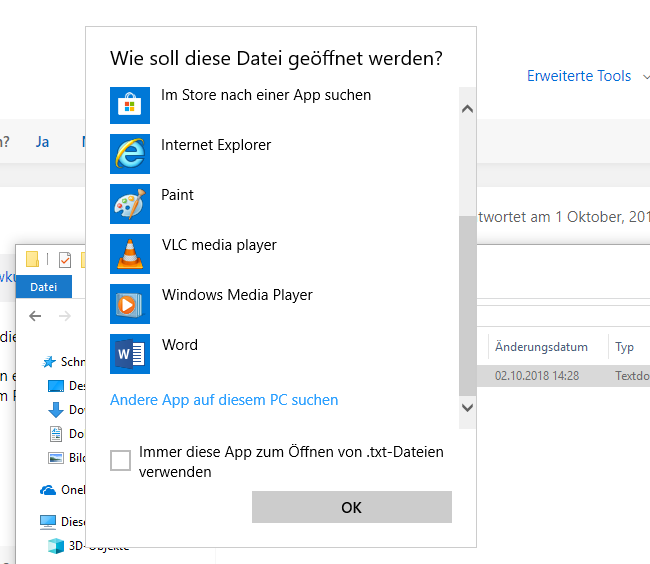Open the Downloads arrow item in navigation pane
The image size is (650, 564).
(x=66, y=410)
